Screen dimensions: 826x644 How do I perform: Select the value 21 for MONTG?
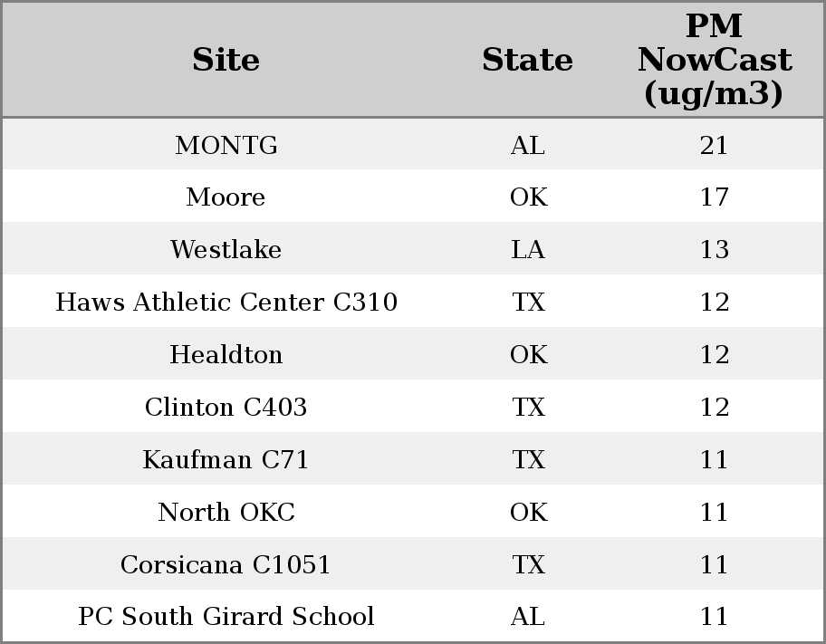(714, 145)
